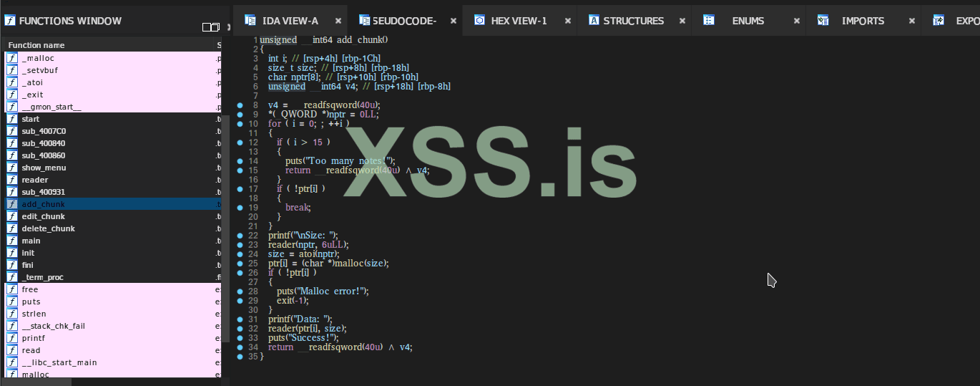Click the function icon beside _setvbuf

click(x=12, y=70)
